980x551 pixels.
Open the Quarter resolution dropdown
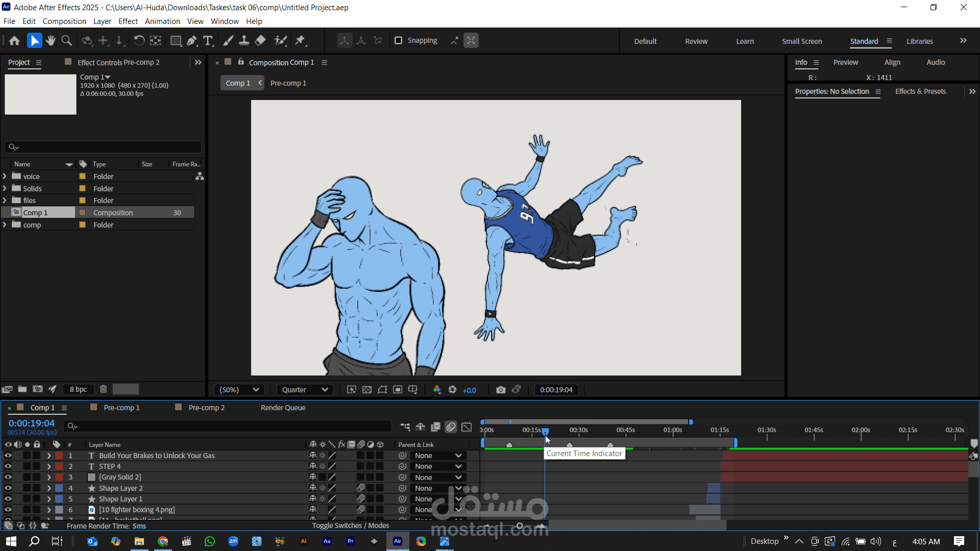tap(305, 390)
